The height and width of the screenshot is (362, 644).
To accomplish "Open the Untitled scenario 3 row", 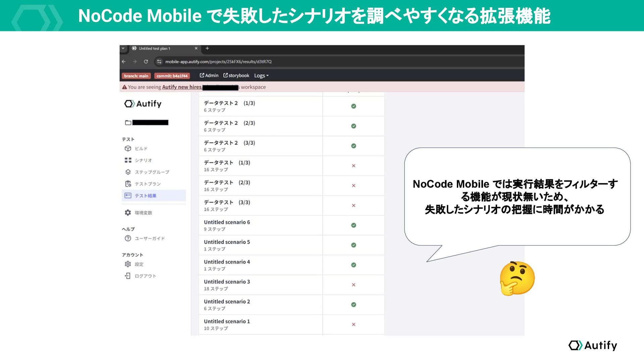I will [x=291, y=285].
